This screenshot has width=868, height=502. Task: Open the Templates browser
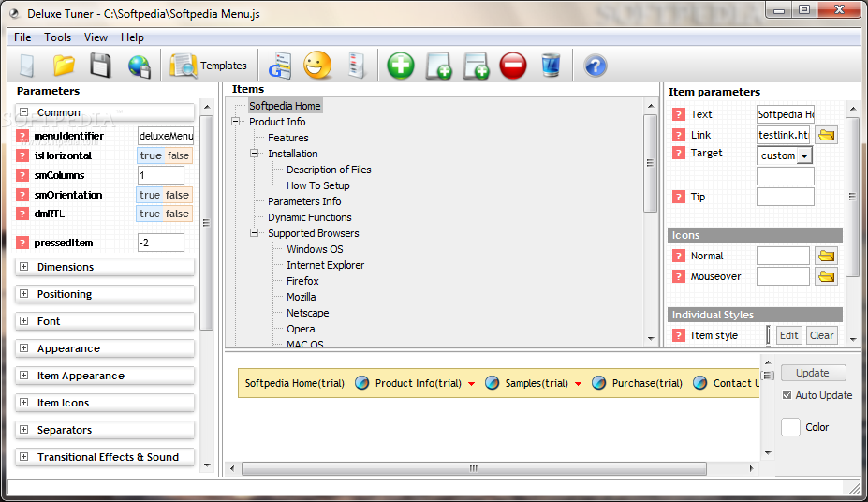(208, 66)
